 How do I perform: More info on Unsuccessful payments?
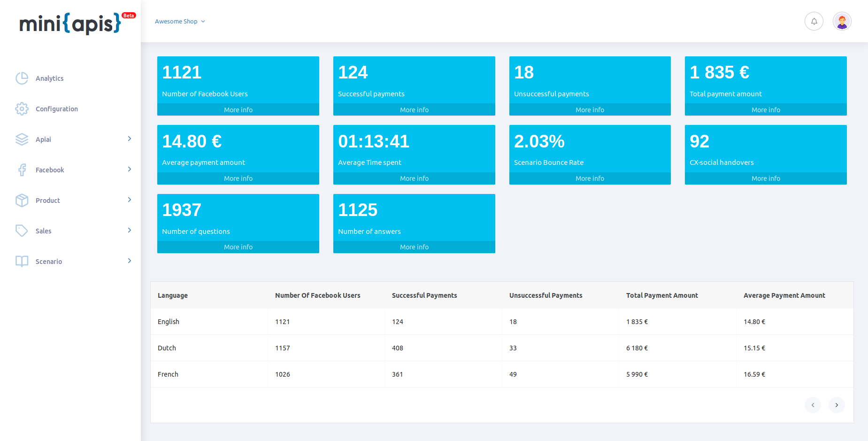590,109
